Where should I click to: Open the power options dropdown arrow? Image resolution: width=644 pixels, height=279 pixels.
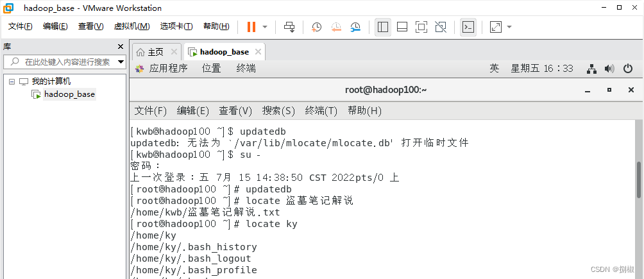[x=265, y=27]
